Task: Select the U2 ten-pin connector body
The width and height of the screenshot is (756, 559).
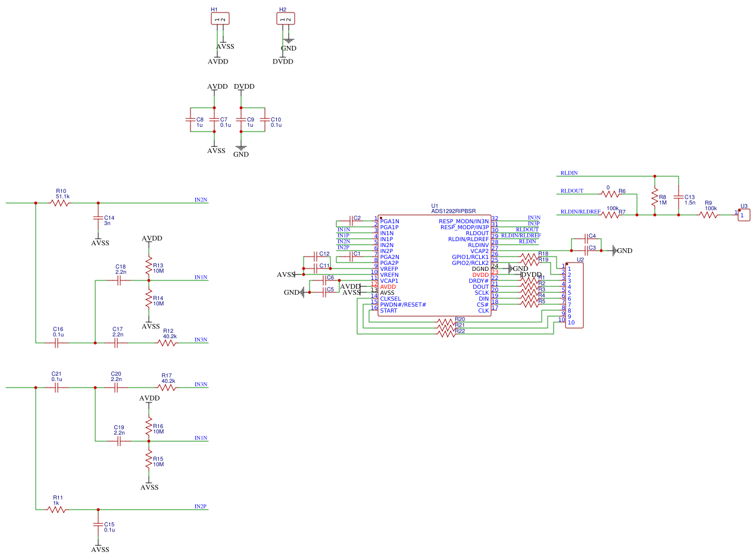Action: [574, 295]
